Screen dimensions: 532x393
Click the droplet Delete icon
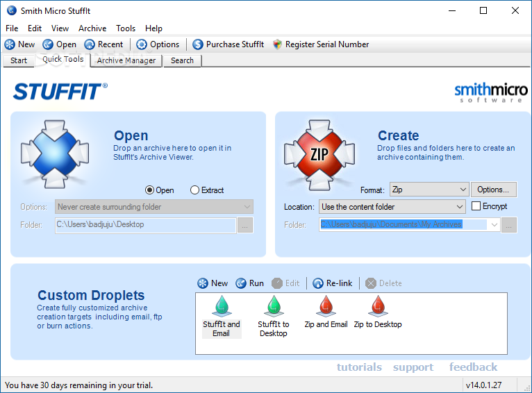point(371,283)
